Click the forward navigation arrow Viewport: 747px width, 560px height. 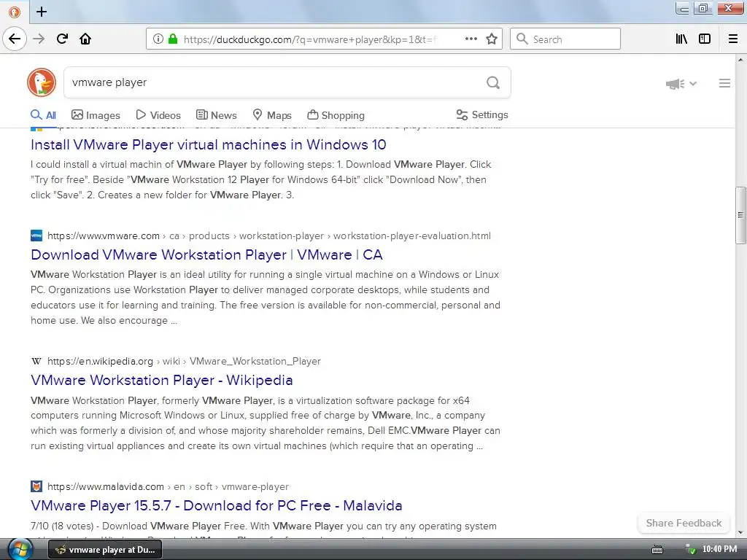pos(39,39)
